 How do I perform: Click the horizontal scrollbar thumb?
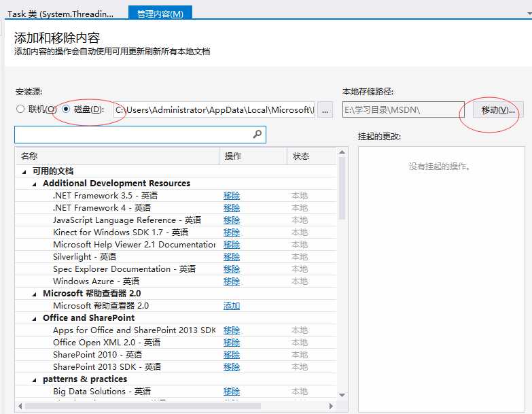click(x=143, y=406)
